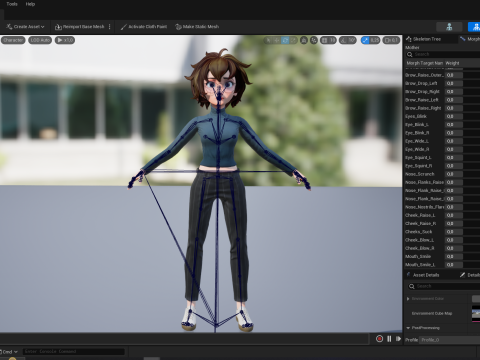
Task: Select Brow_Raise_Left morph target row
Action: coord(442,100)
